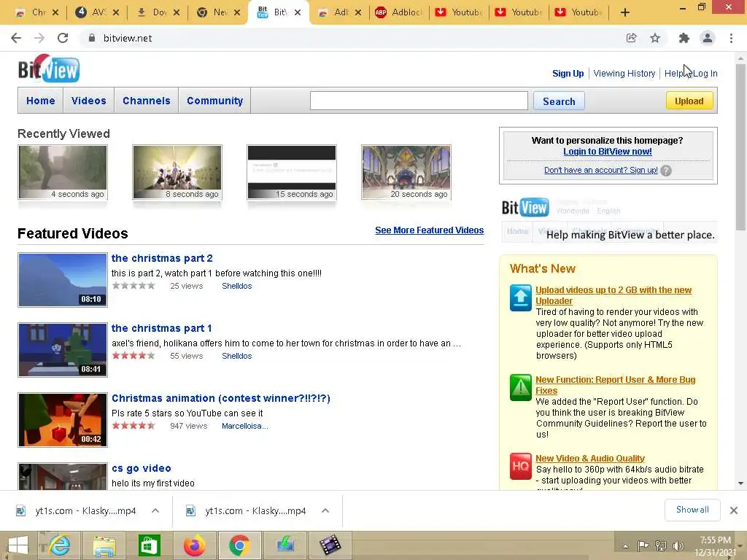Click the 08:10 video thumbnail

click(x=63, y=280)
